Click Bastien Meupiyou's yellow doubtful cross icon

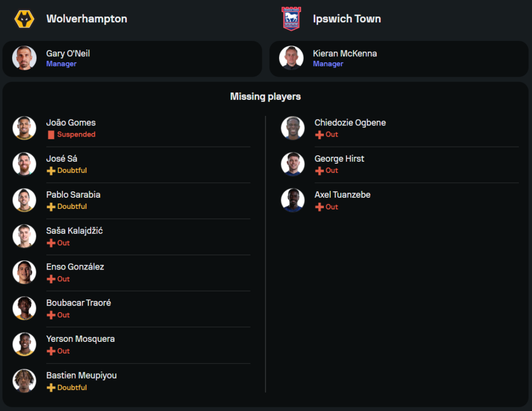[51, 388]
